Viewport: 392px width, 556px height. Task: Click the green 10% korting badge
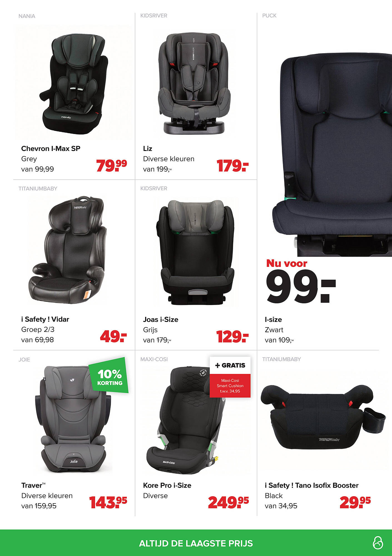[109, 375]
